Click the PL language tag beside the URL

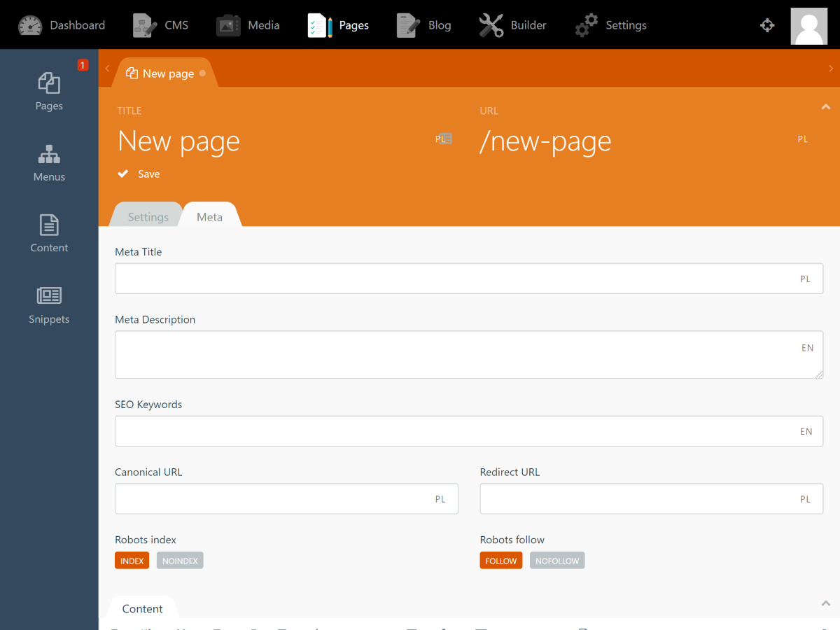pyautogui.click(x=803, y=139)
